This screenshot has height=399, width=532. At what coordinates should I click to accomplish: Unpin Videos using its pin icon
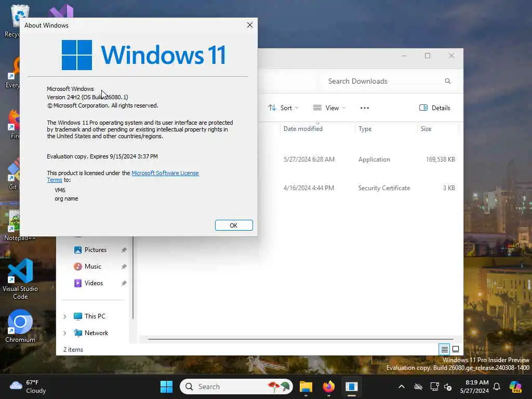point(124,283)
